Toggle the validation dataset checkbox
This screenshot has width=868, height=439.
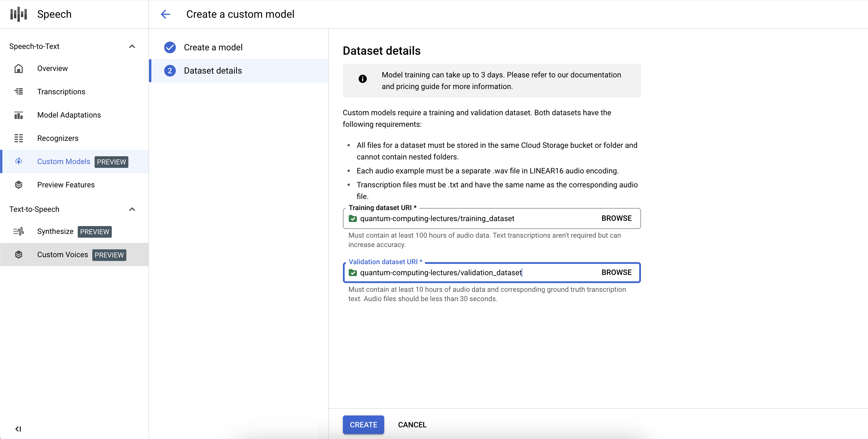[353, 273]
